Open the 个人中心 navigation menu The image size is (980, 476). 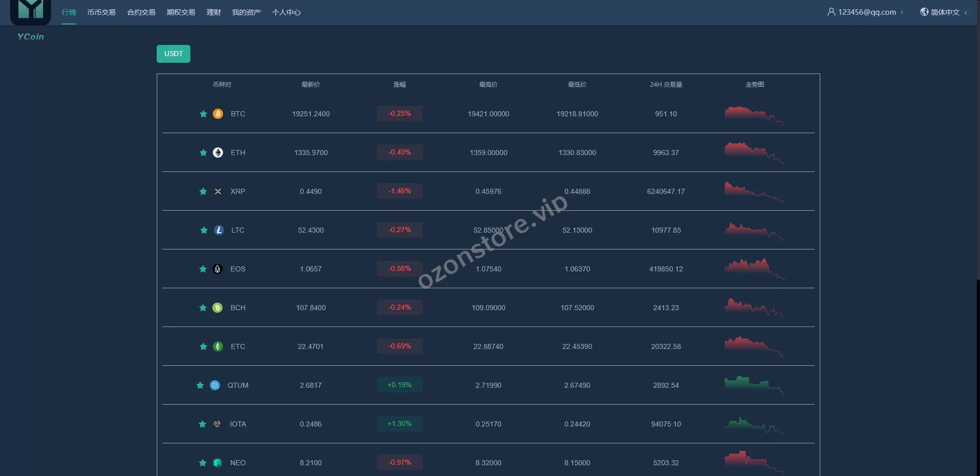coord(286,12)
